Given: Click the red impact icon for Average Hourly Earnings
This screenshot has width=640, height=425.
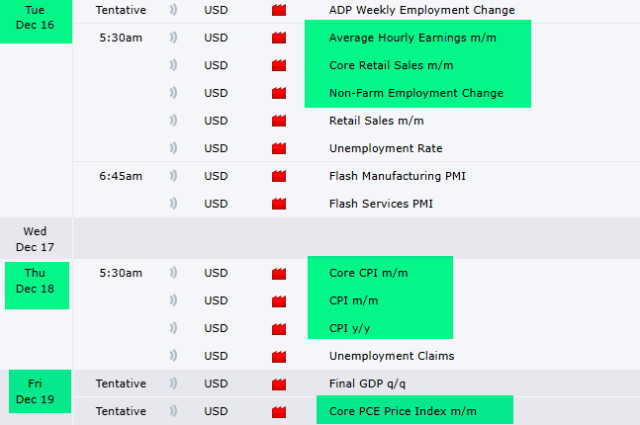Looking at the screenshot, I should [x=278, y=38].
